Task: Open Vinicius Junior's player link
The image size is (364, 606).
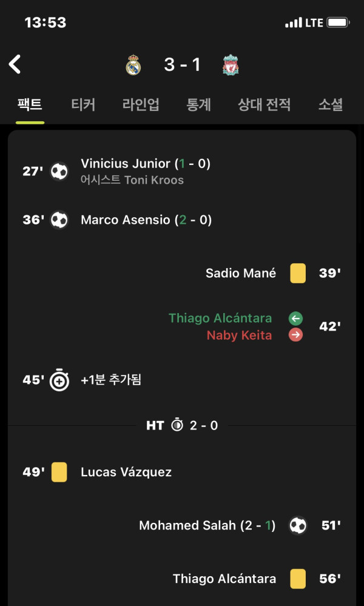Action: pos(126,164)
